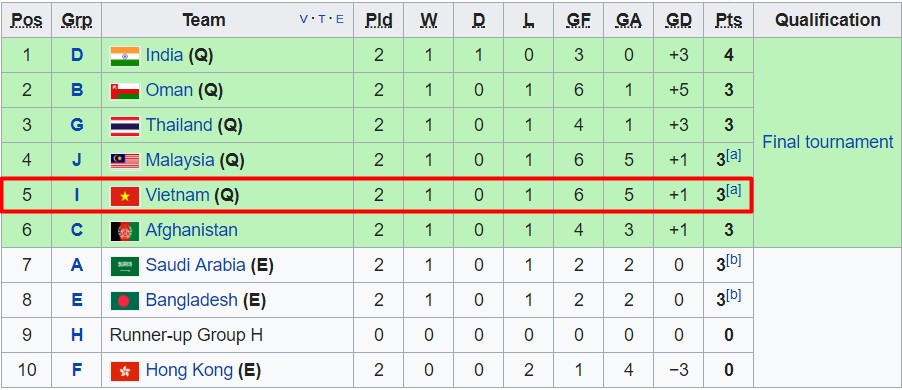Open footnote [a] in Malaysia's points
Screen dimensions: 902x390
[733, 155]
